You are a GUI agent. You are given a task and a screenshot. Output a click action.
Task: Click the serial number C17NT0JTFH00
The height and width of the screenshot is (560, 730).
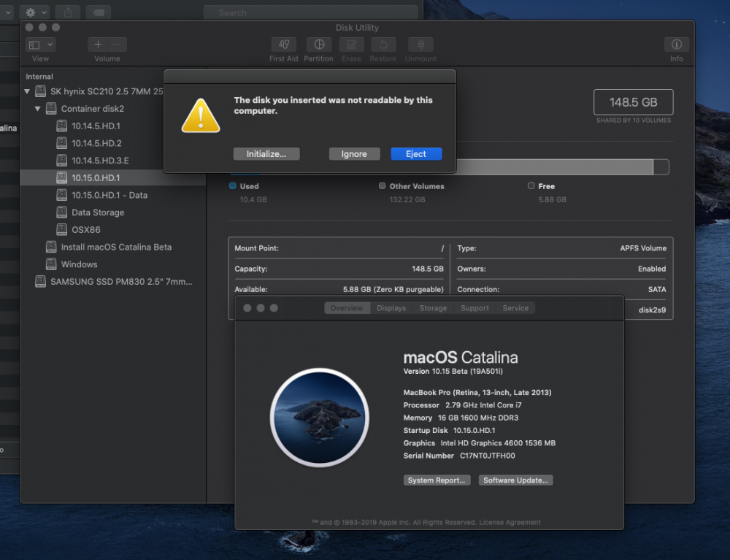488,456
